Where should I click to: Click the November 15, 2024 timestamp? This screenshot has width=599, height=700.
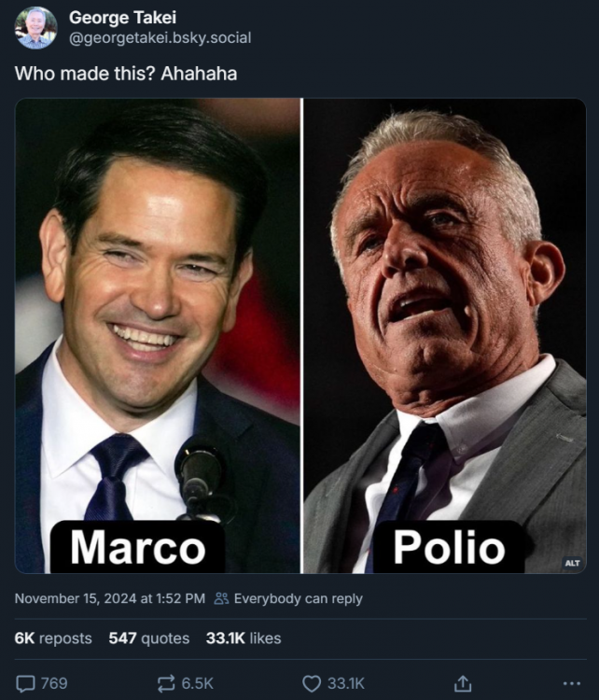109,598
